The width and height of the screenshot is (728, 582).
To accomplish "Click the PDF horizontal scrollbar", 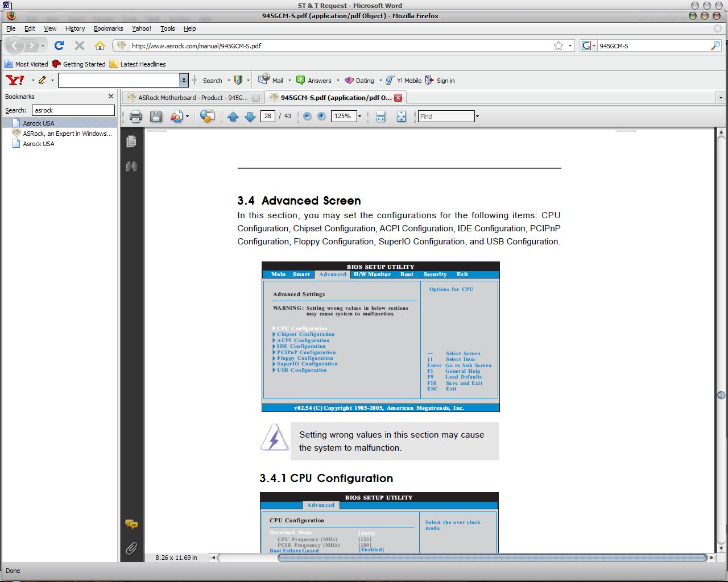I will click(492, 558).
